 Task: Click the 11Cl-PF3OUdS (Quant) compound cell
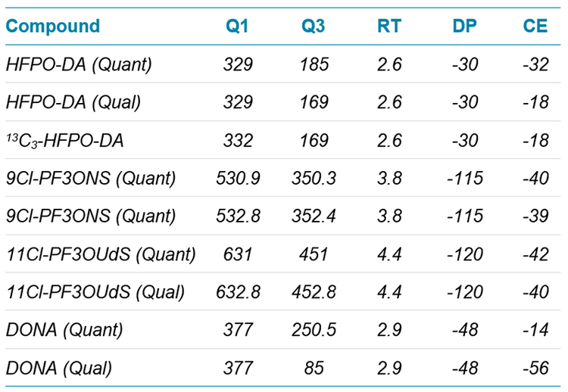click(x=101, y=254)
